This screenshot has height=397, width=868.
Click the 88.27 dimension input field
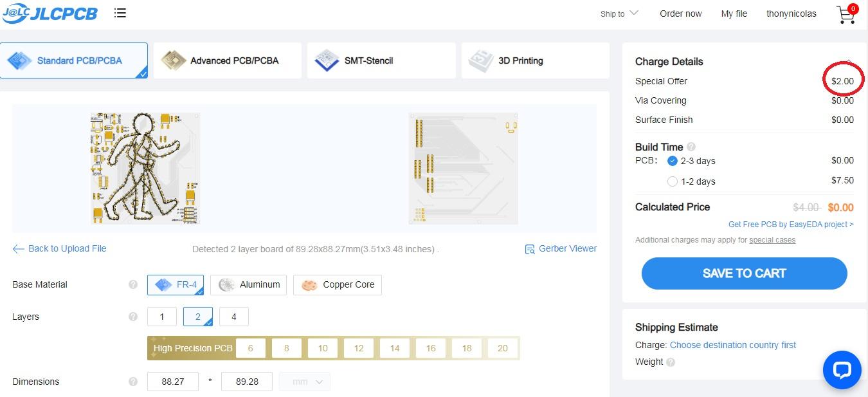click(173, 382)
